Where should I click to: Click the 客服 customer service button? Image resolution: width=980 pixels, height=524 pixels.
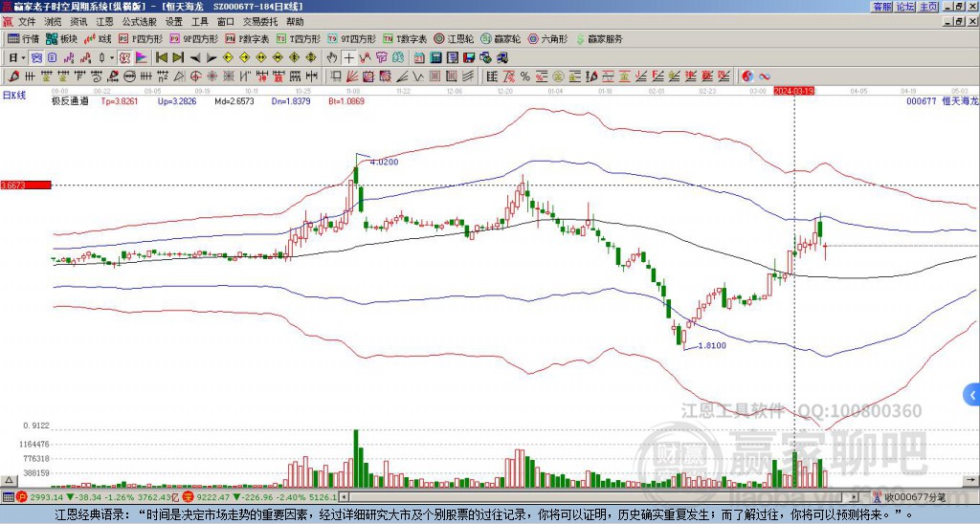(882, 7)
